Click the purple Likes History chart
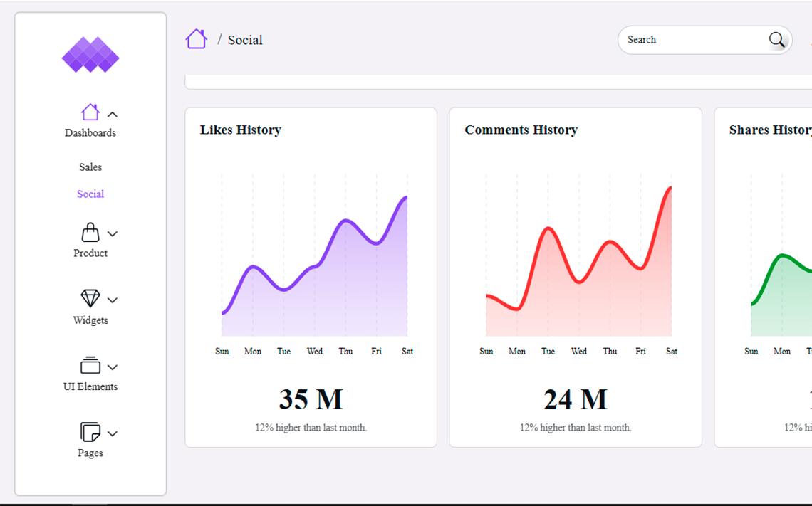Viewport: 812px width, 506px height. point(315,266)
